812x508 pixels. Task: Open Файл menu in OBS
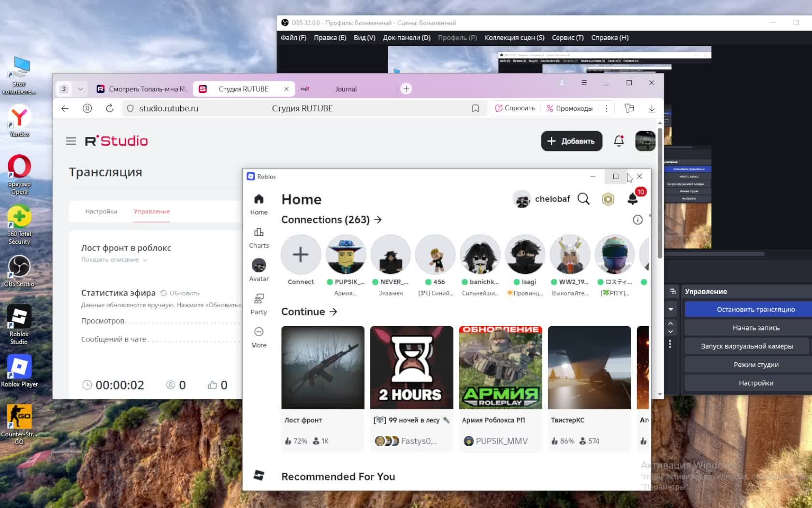coord(293,38)
